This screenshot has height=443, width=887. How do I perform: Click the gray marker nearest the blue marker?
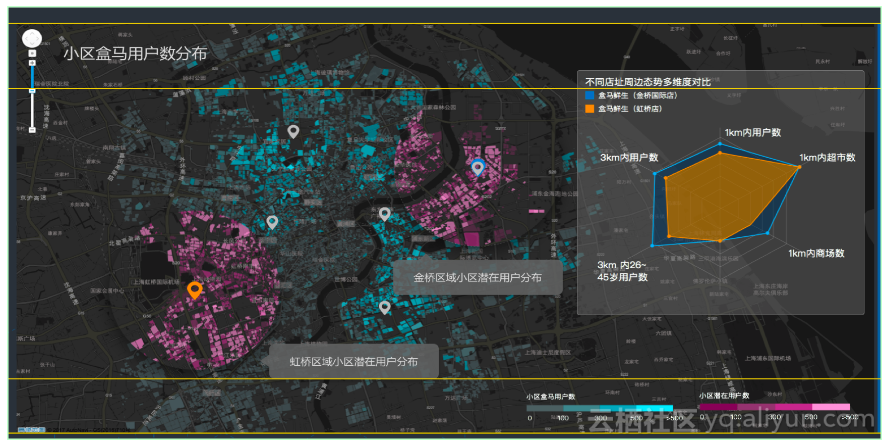(385, 214)
